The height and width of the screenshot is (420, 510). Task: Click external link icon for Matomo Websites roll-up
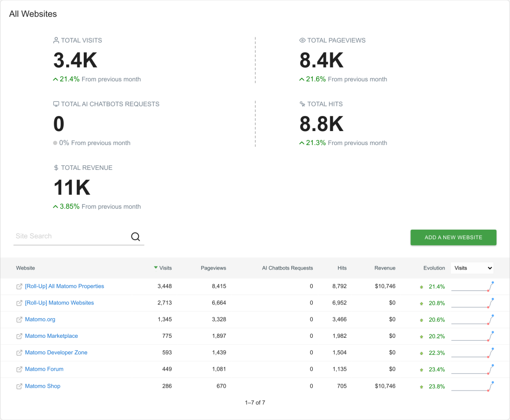click(19, 303)
